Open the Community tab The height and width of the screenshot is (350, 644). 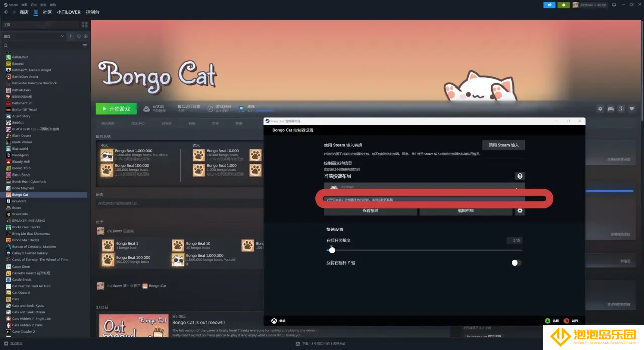(47, 12)
